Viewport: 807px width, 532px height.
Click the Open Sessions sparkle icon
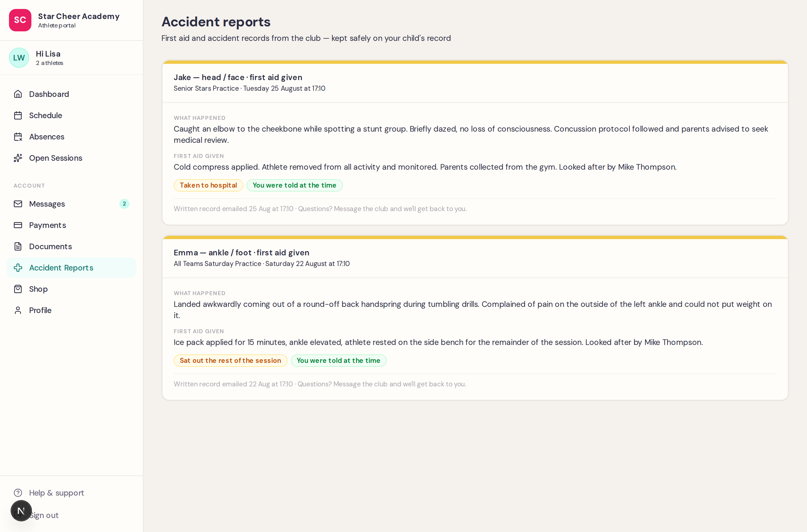[18, 158]
